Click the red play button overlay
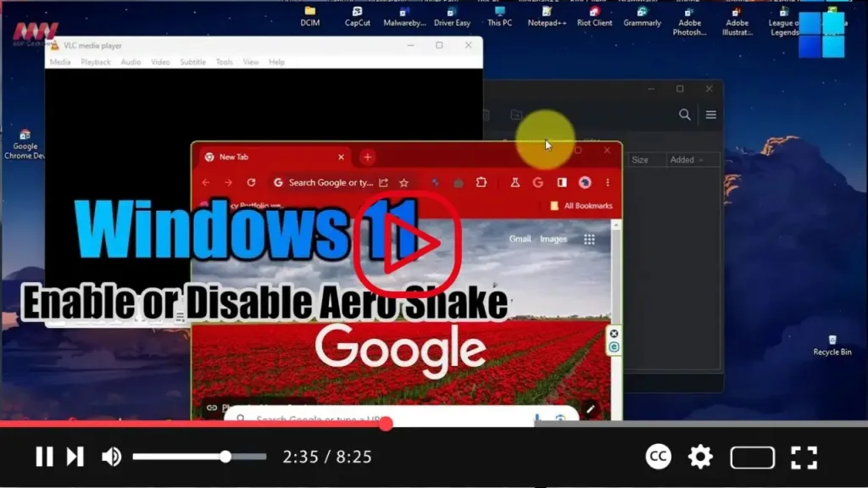This screenshot has height=488, width=868. click(408, 243)
